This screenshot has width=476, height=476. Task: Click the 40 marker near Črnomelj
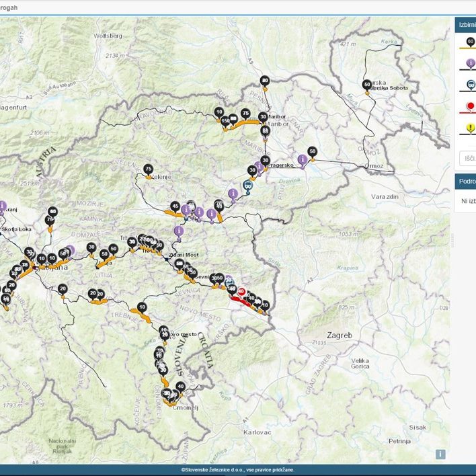pos(180,387)
